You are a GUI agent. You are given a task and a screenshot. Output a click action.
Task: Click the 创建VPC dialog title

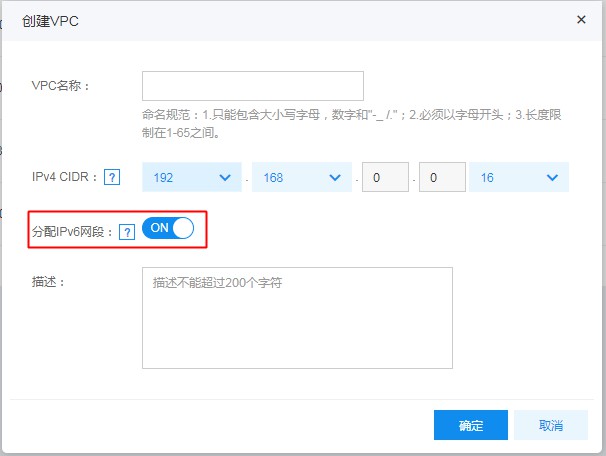click(x=50, y=21)
